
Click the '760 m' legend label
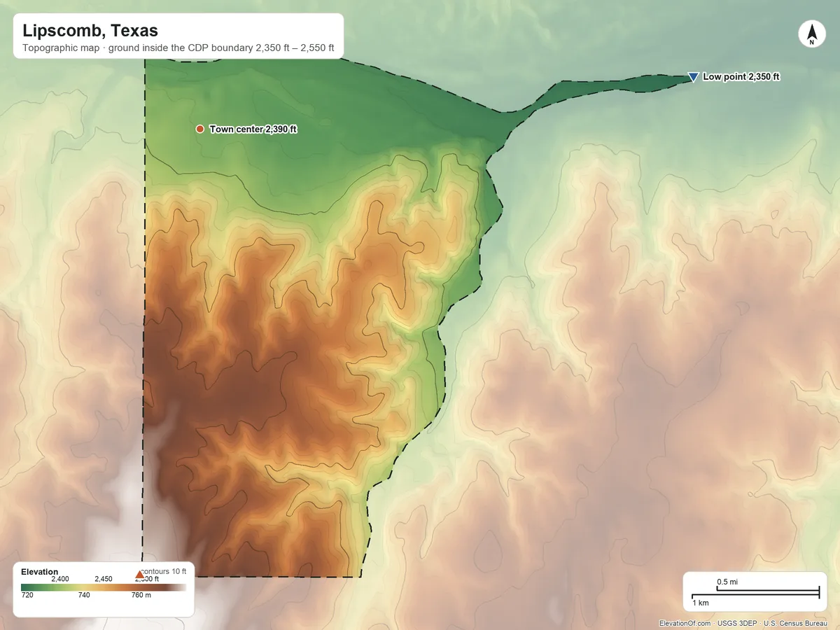pos(141,596)
